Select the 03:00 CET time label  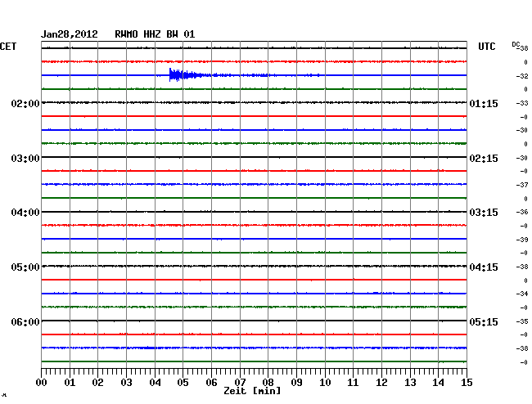[25, 159]
